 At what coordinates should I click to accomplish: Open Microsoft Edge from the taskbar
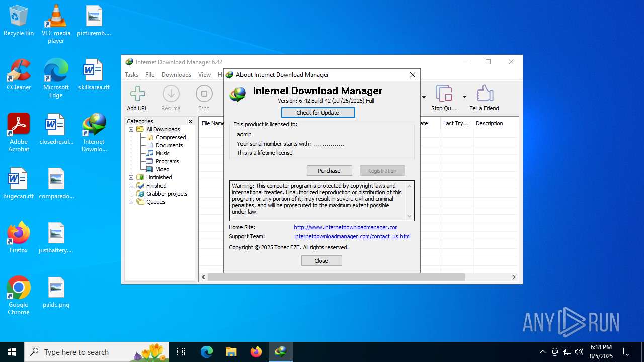click(x=207, y=352)
